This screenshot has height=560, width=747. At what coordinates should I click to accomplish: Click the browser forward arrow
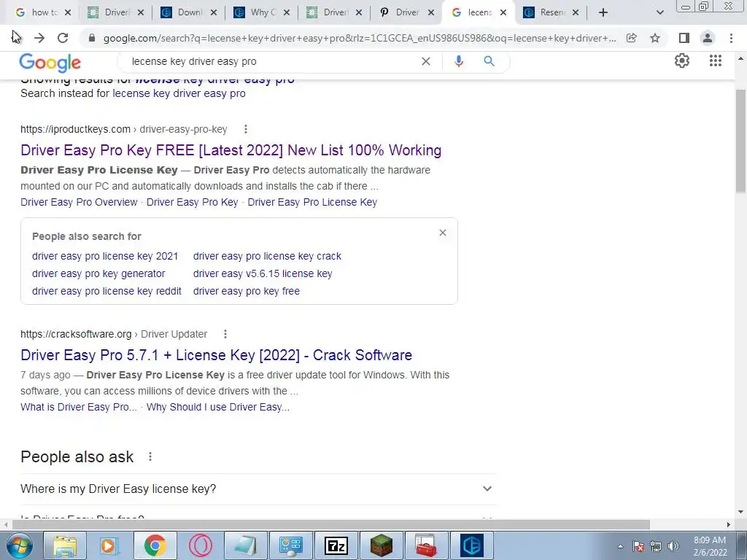[x=39, y=38]
